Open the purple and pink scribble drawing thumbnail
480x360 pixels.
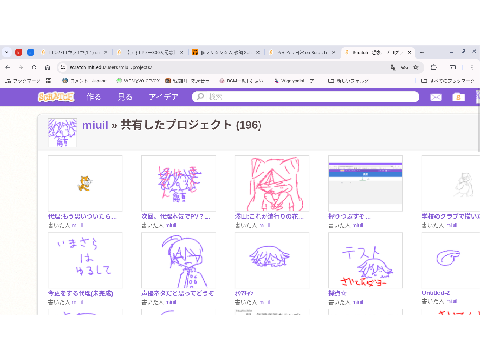tap(179, 183)
